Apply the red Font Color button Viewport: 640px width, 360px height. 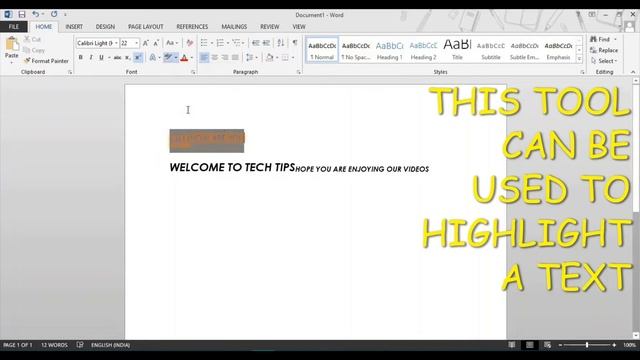(x=184, y=58)
